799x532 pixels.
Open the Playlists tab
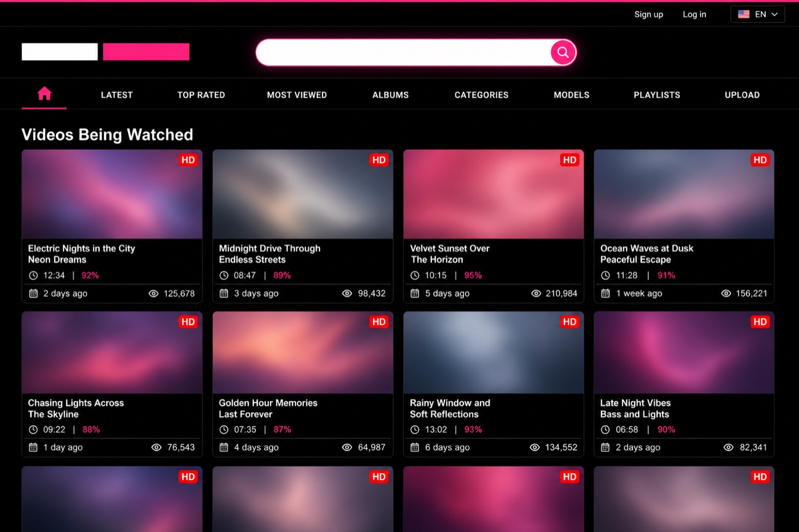(657, 95)
